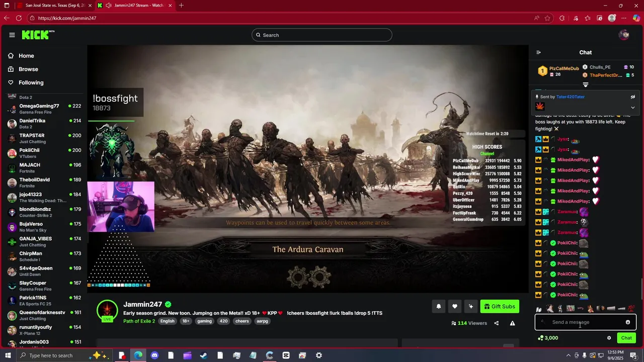Open PokiiChii channel in sidebar
The width and height of the screenshot is (644, 362).
tap(44, 153)
